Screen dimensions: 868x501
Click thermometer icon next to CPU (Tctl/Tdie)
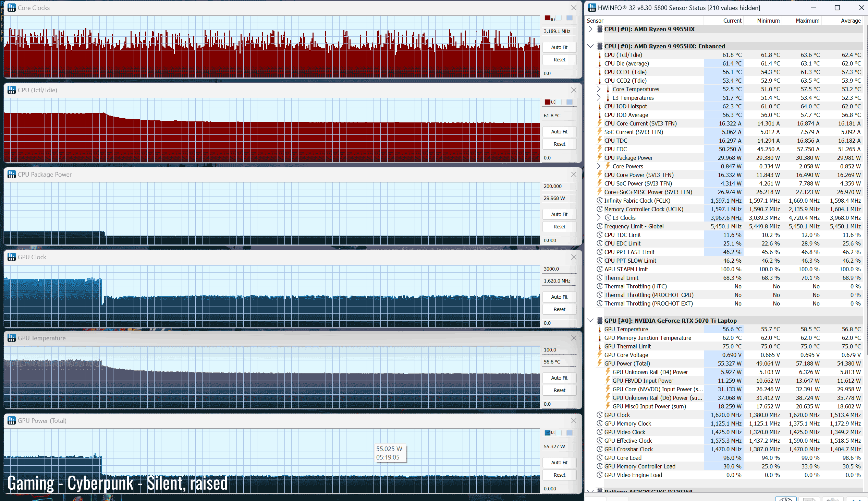(600, 55)
